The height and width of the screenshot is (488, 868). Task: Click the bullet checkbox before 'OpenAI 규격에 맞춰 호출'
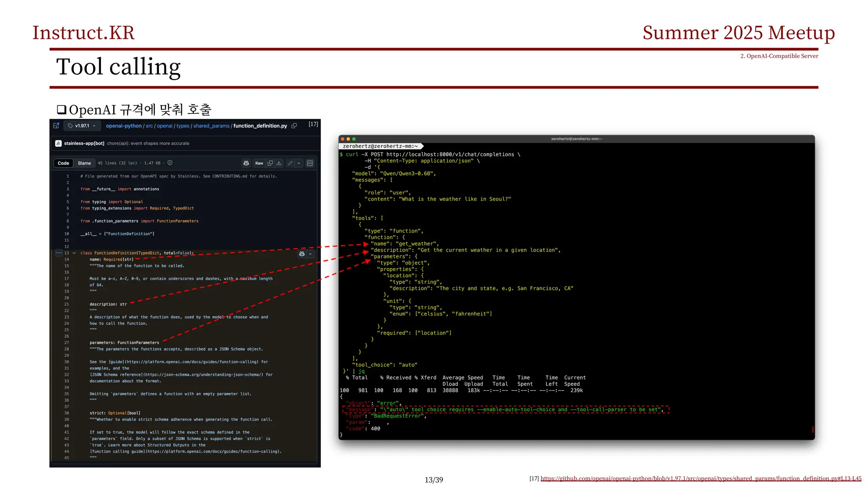click(61, 110)
